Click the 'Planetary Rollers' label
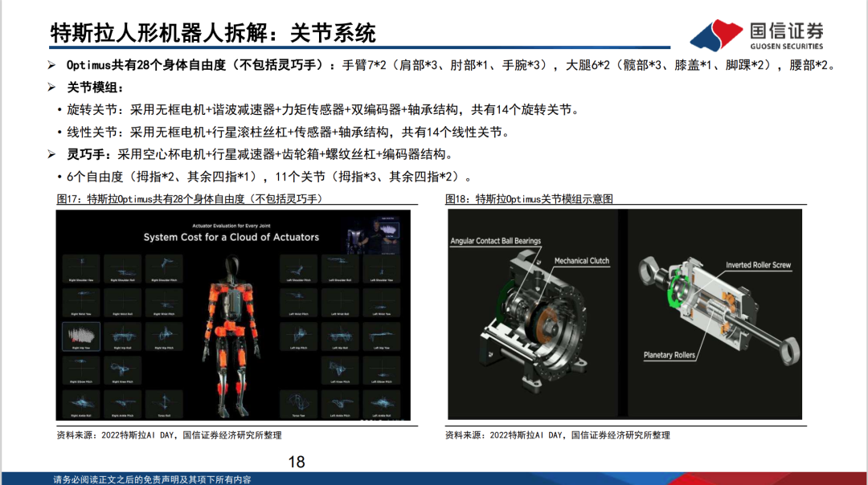The height and width of the screenshot is (485, 868). (x=669, y=356)
